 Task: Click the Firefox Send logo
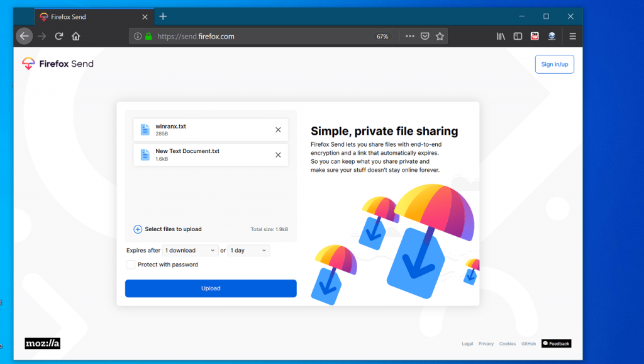coord(58,64)
